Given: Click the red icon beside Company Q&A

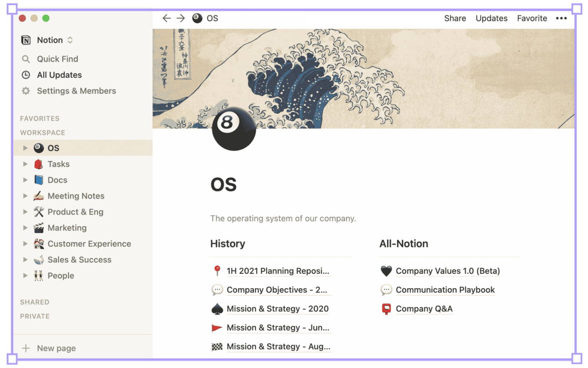Looking at the screenshot, I should [386, 309].
